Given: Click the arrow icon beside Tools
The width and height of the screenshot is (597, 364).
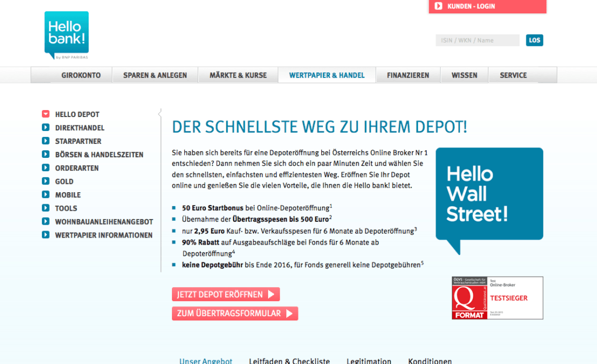Looking at the screenshot, I should coord(45,208).
